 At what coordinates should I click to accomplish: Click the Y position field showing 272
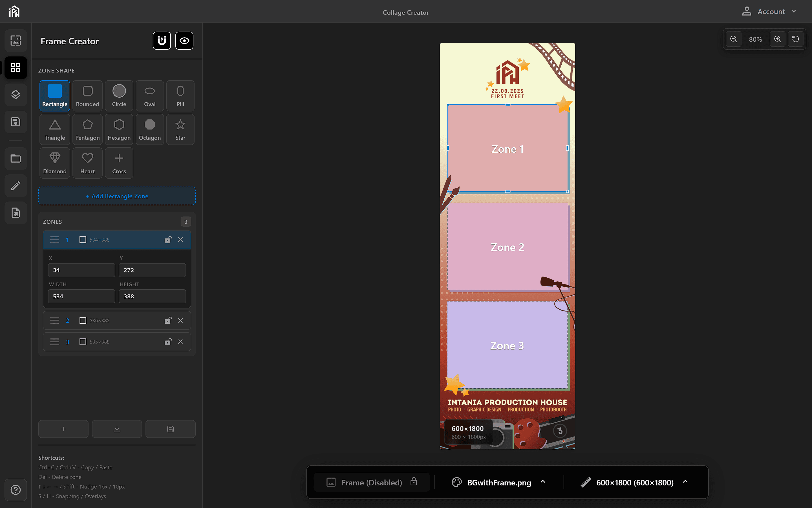pos(152,270)
